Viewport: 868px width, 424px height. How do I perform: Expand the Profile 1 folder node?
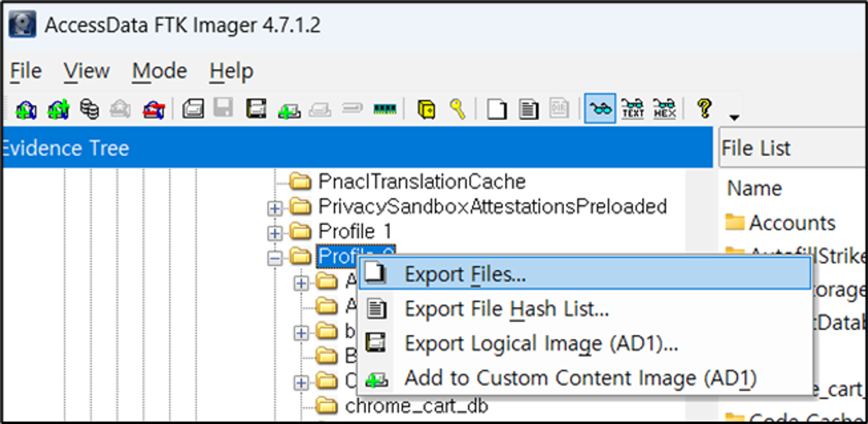pos(274,233)
